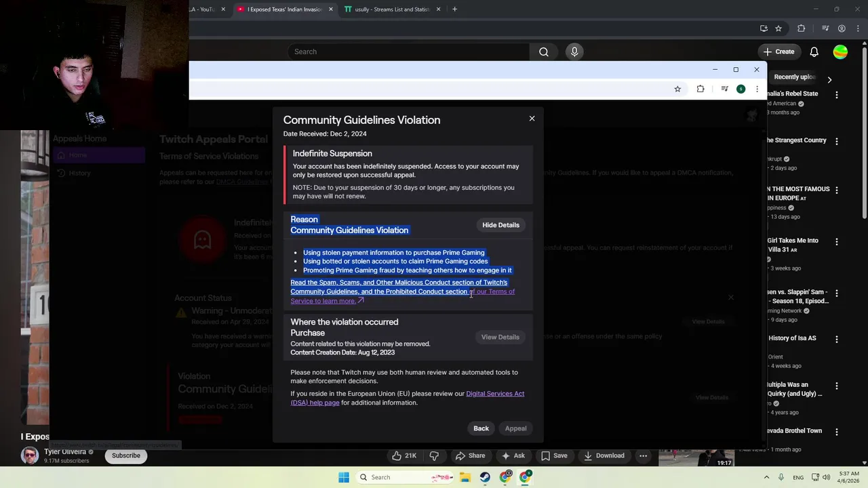Open options for 'History of Isa AS' video
Viewport: 868px width, 488px height.
[x=836, y=339]
